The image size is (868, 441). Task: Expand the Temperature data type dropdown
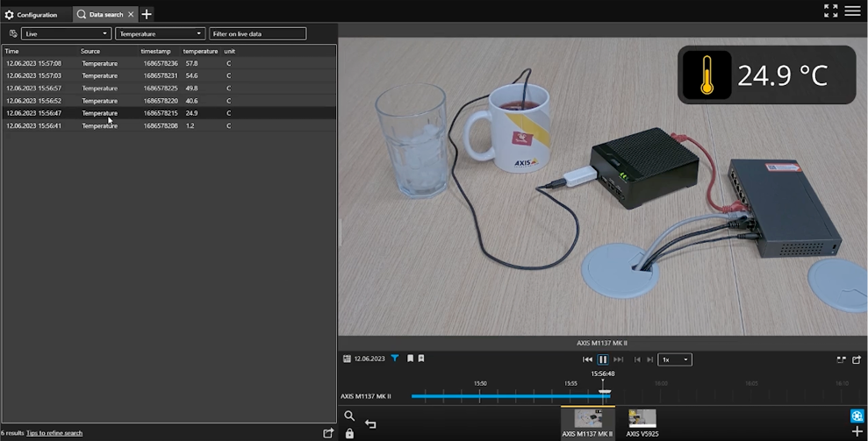click(160, 33)
